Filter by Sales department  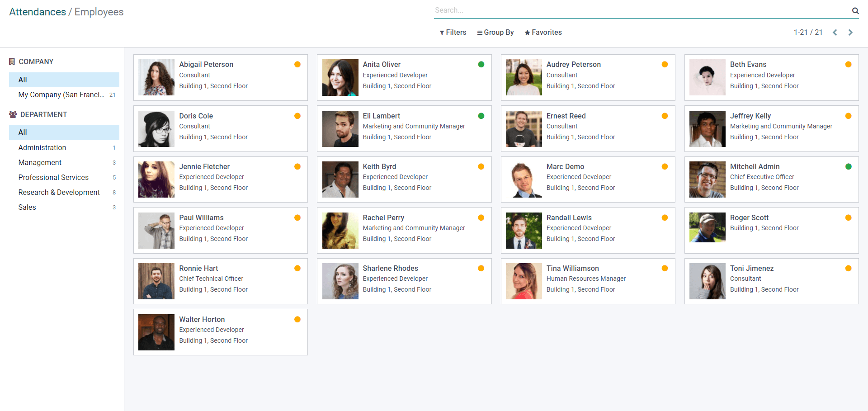[64, 207]
